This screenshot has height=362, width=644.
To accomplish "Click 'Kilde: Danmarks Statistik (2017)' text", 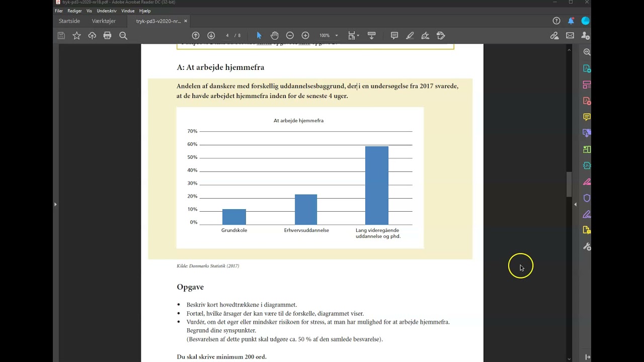I will (x=208, y=266).
